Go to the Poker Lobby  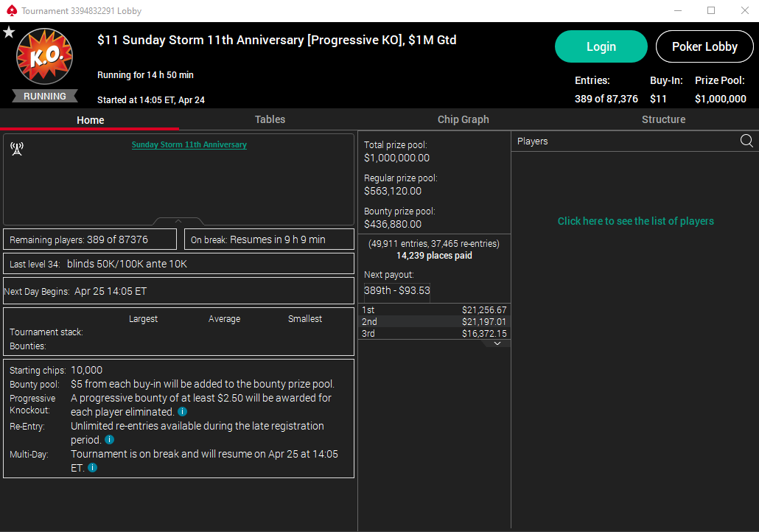704,46
